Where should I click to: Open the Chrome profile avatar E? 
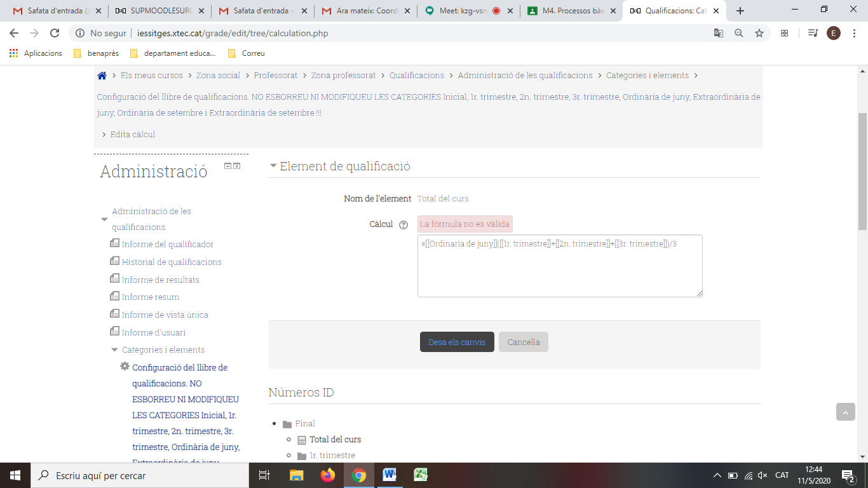834,33
